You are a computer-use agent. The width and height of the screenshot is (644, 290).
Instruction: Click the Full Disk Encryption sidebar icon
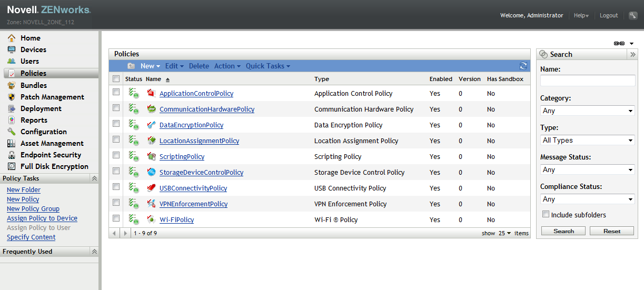(x=11, y=166)
